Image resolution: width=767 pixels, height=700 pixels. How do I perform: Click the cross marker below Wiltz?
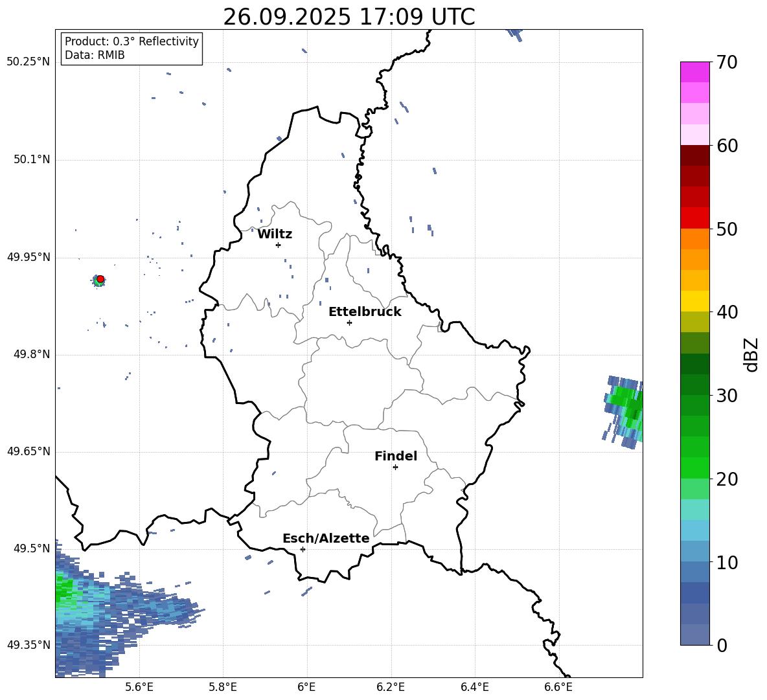[x=278, y=245]
